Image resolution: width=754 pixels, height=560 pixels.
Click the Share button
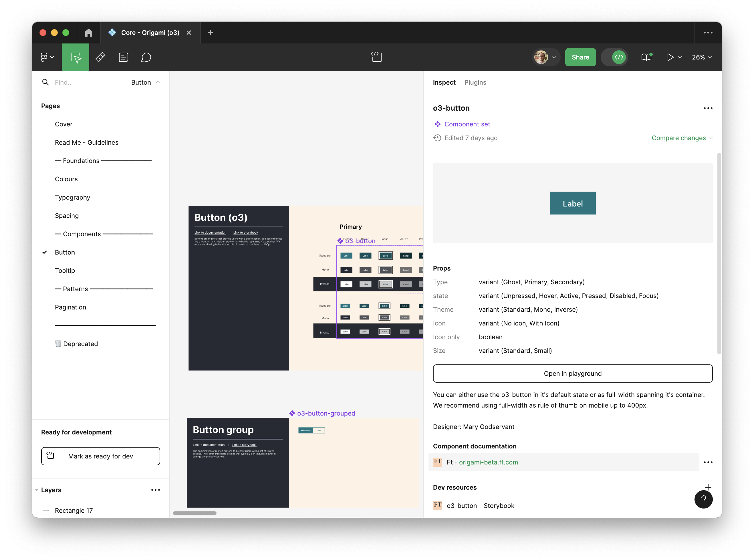(580, 57)
